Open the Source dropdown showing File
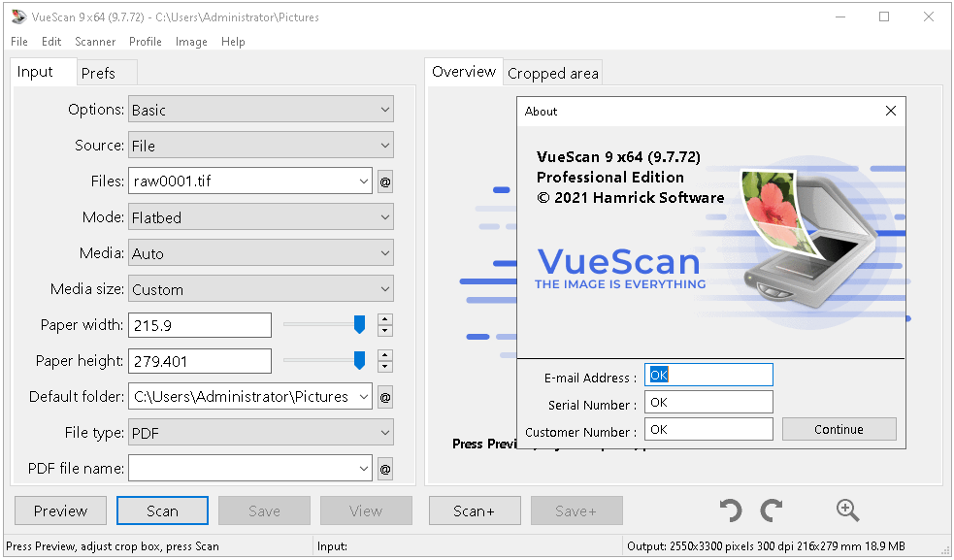The width and height of the screenshot is (954, 560). click(x=261, y=146)
